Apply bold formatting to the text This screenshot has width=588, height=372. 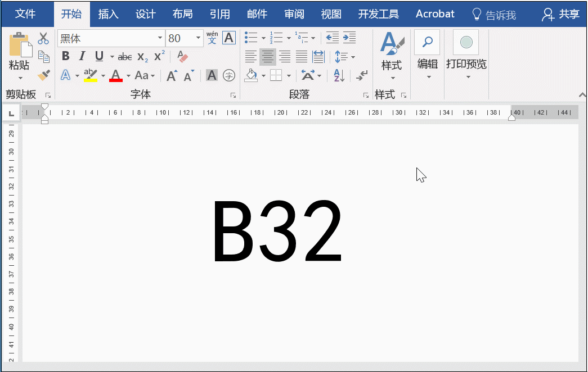[x=66, y=56]
